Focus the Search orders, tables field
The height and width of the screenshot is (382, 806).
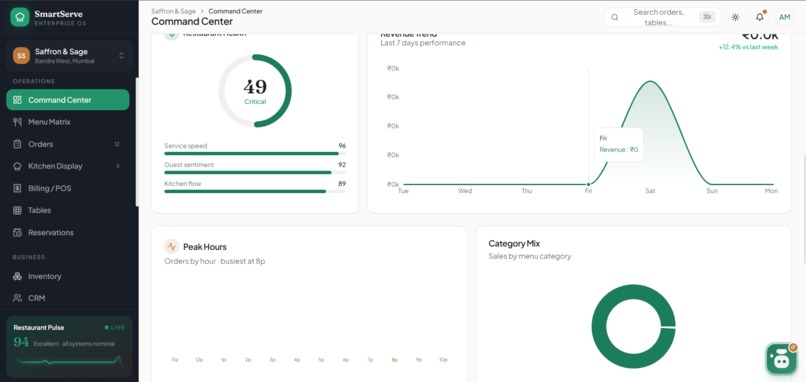[663, 17]
